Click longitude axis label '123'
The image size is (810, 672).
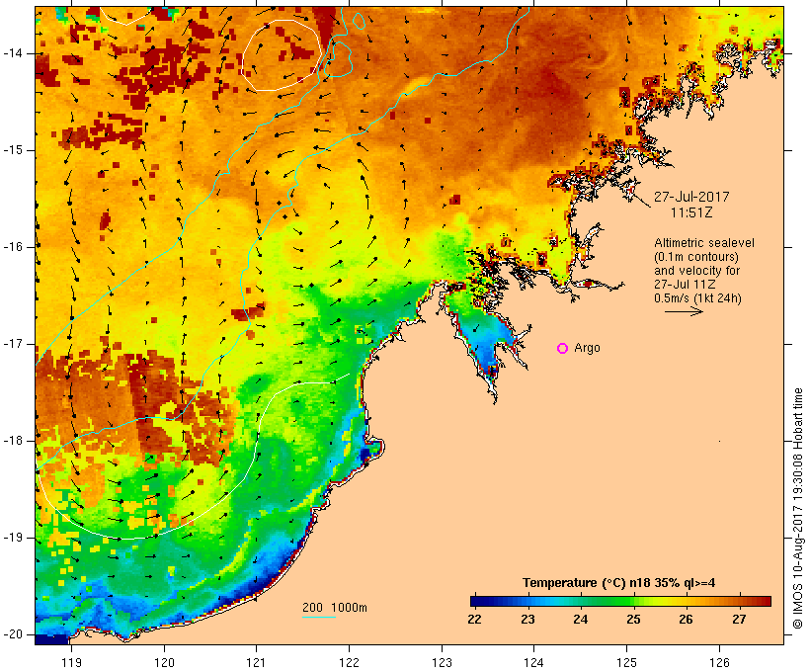coord(442,662)
